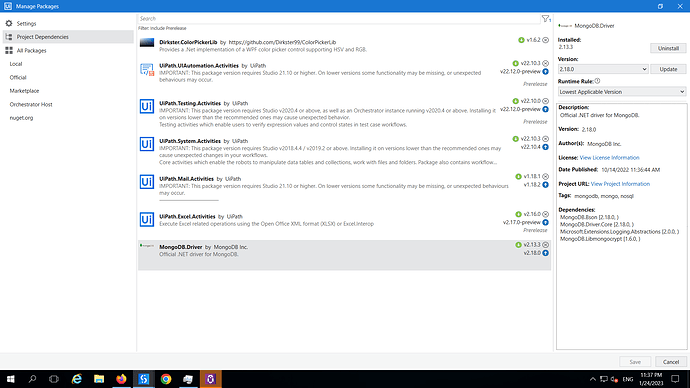Cancel the Manage Packages dialog

click(x=671, y=362)
